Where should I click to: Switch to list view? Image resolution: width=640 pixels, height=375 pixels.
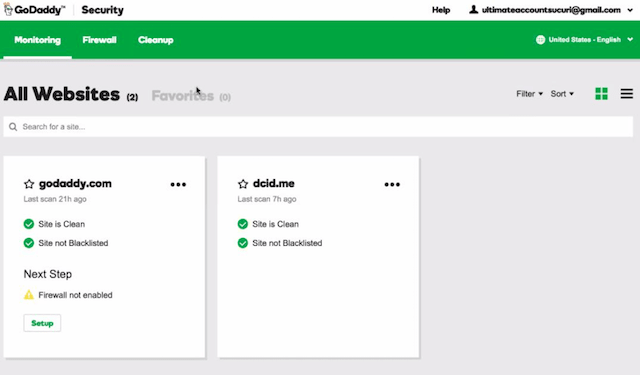click(627, 94)
